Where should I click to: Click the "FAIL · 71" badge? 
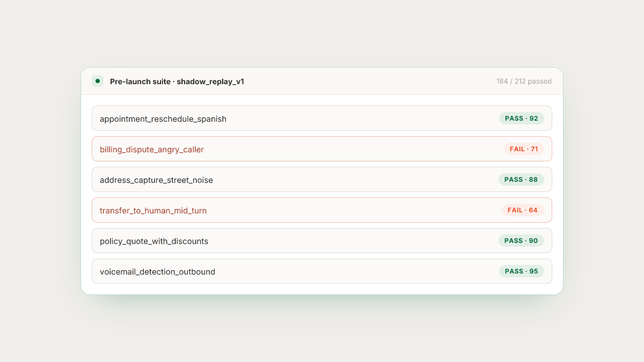(x=524, y=149)
